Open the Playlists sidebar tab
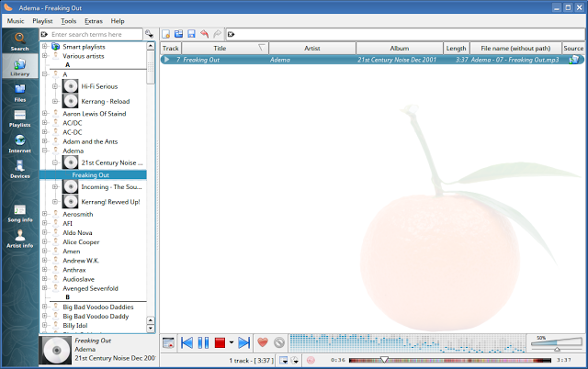 tap(19, 118)
